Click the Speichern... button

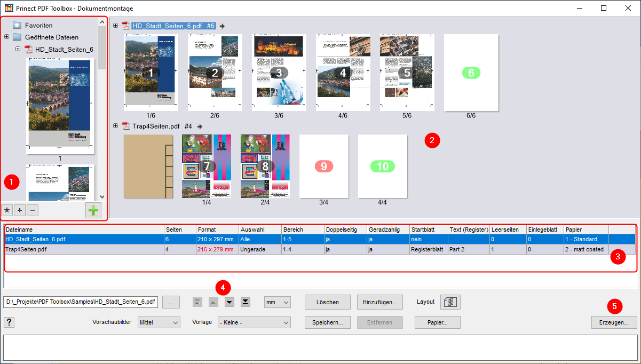(x=328, y=322)
